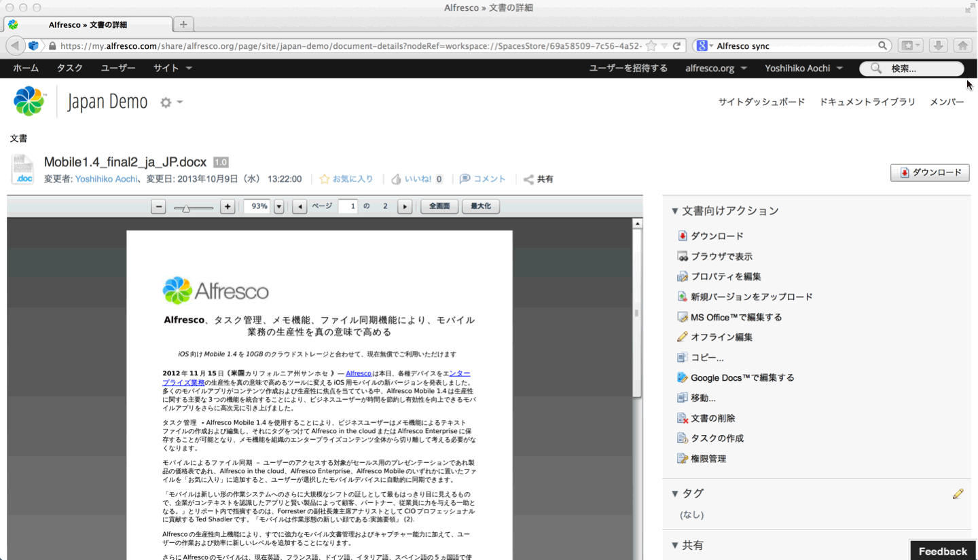Screen dimensions: 978x560
Task: Go to ドキュメントライブラリ
Action: [867, 102]
